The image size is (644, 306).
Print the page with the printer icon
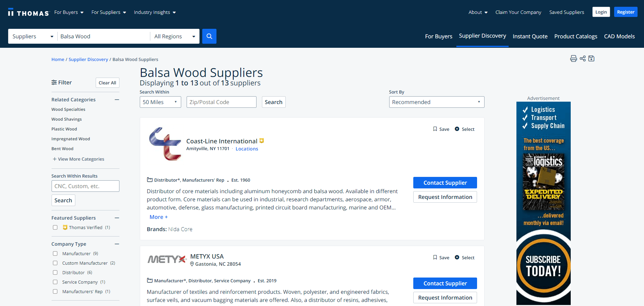tap(573, 59)
